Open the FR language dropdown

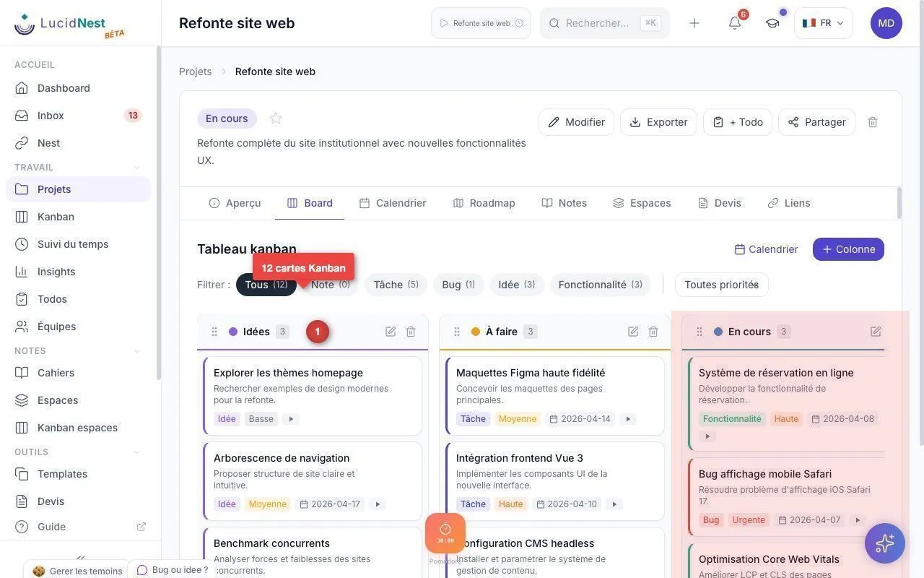(x=824, y=23)
